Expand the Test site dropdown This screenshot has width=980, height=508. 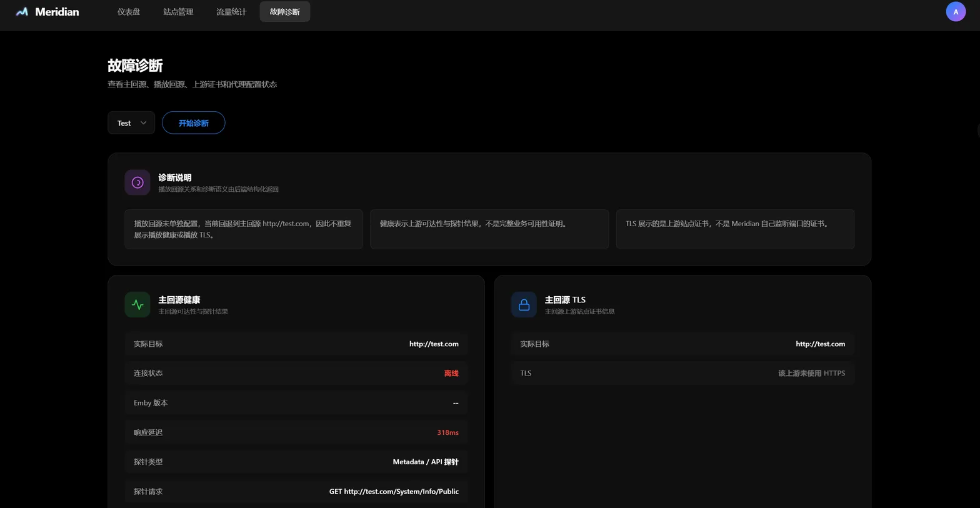[131, 123]
